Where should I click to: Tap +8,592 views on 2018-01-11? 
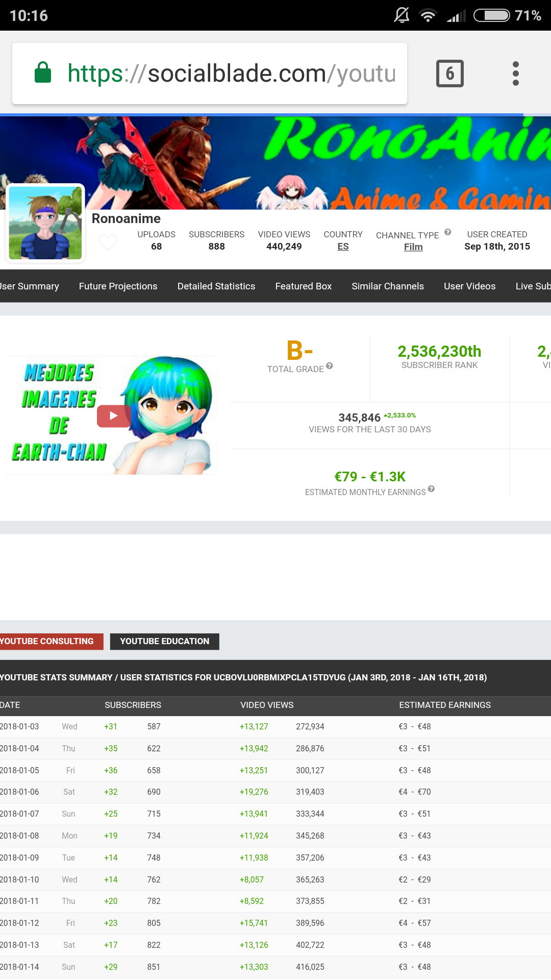(252, 901)
